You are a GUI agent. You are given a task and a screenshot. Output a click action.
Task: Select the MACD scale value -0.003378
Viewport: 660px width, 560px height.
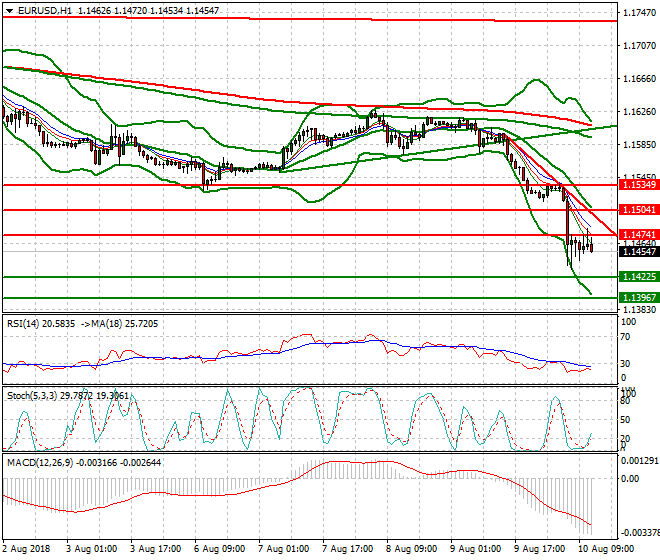coord(640,533)
